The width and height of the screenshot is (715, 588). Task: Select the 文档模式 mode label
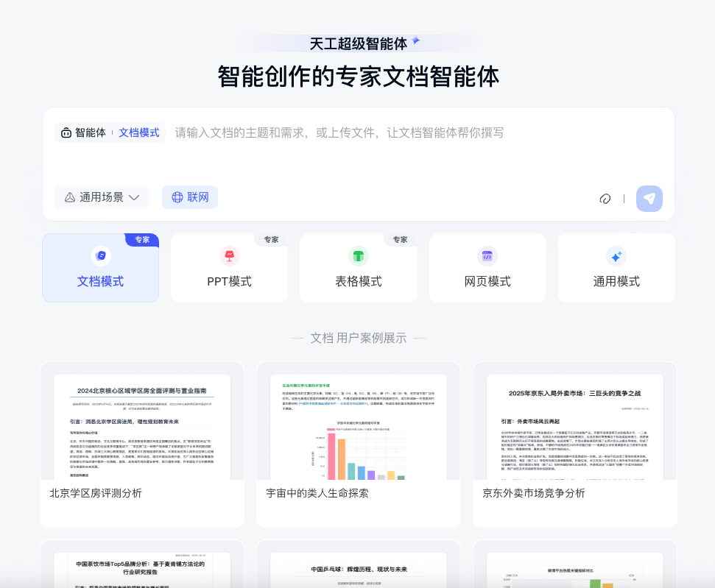[100, 281]
